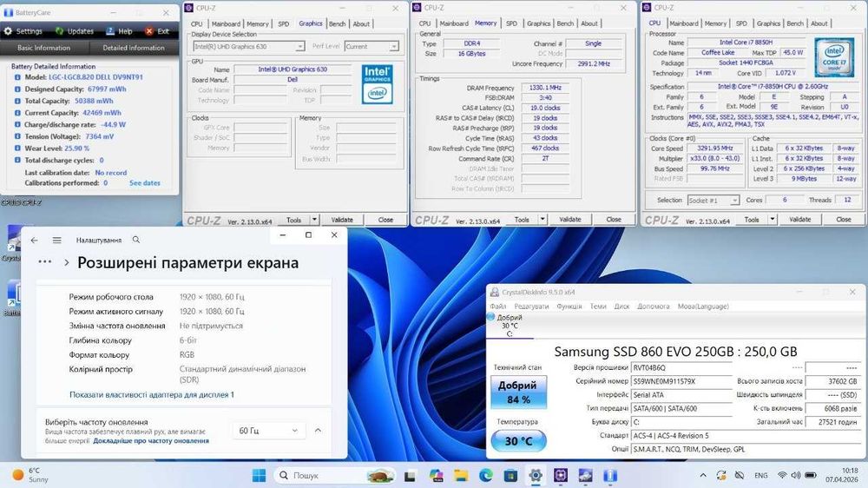868x488 pixels.
Task: Collapse the refresh rate section chevron
Action: [318, 431]
